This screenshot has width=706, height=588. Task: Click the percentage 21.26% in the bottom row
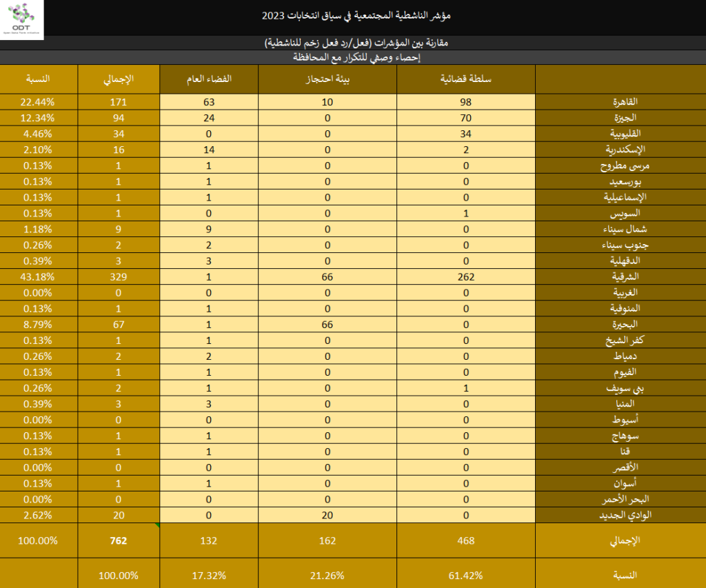(327, 576)
